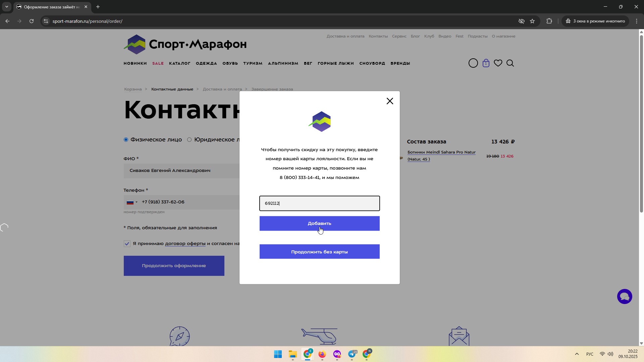Select the Физическое лицо radio button
This screenshot has width=644, height=362.
[x=126, y=140]
